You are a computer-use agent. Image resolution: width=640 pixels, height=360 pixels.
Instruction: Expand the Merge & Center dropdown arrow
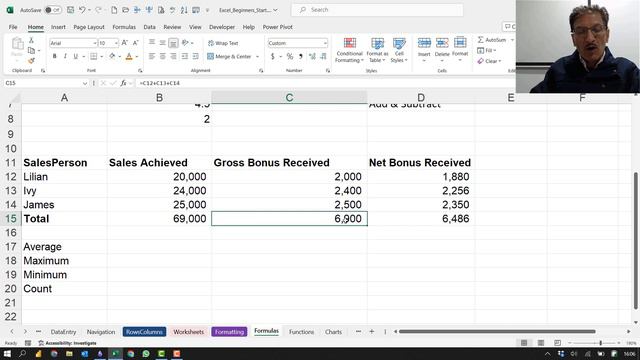(x=258, y=56)
